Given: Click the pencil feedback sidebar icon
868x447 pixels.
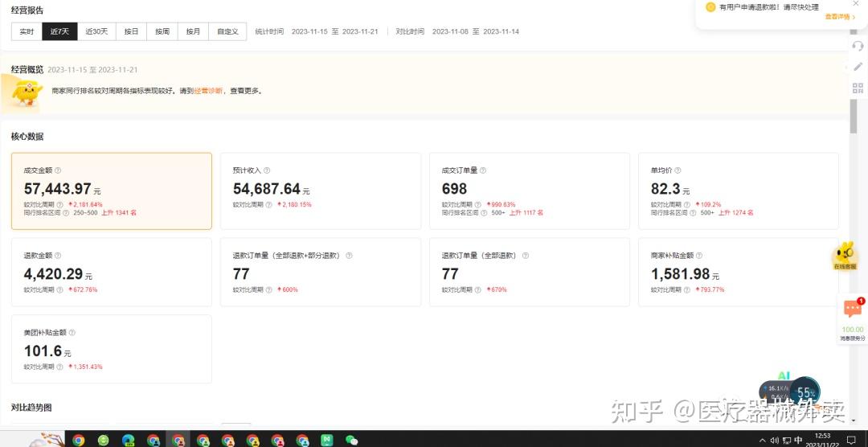Looking at the screenshot, I should coord(858,67).
